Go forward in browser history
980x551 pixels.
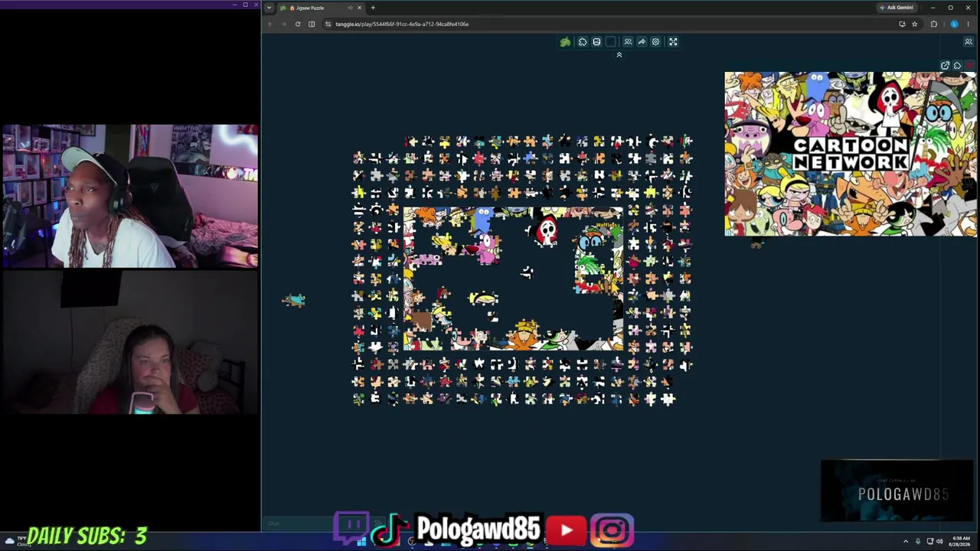284,24
